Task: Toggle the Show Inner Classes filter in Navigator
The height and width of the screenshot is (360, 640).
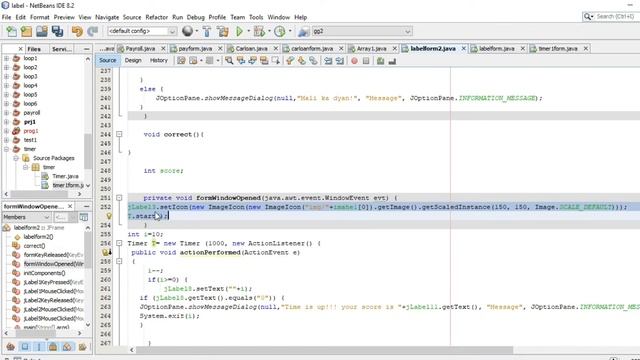Action: 67,347
